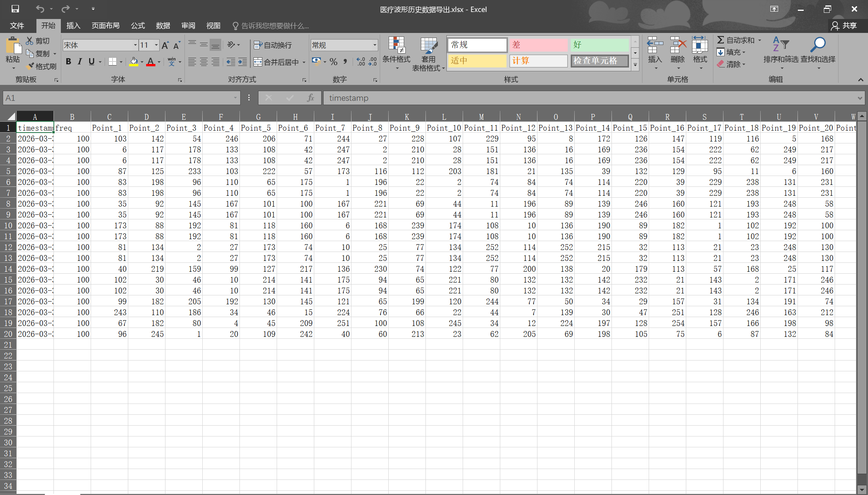
Task: Decrease decimal places
Action: pyautogui.click(x=372, y=62)
